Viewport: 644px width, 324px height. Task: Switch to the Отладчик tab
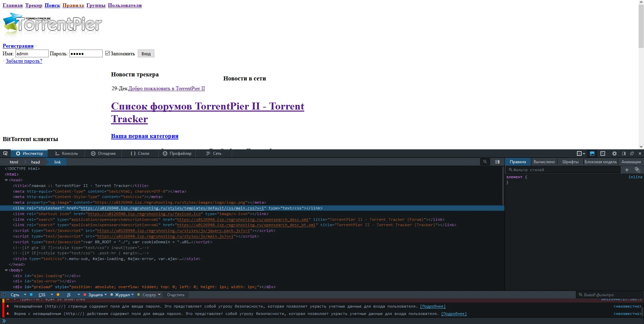pos(103,153)
